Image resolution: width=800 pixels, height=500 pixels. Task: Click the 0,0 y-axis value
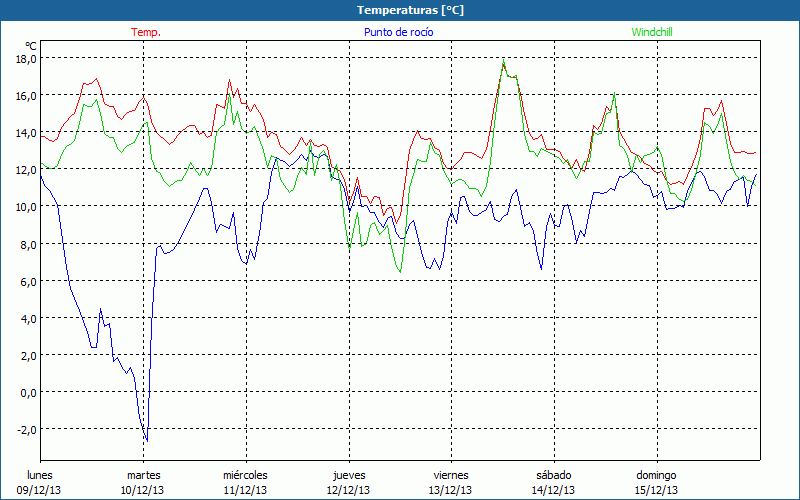coord(28,393)
